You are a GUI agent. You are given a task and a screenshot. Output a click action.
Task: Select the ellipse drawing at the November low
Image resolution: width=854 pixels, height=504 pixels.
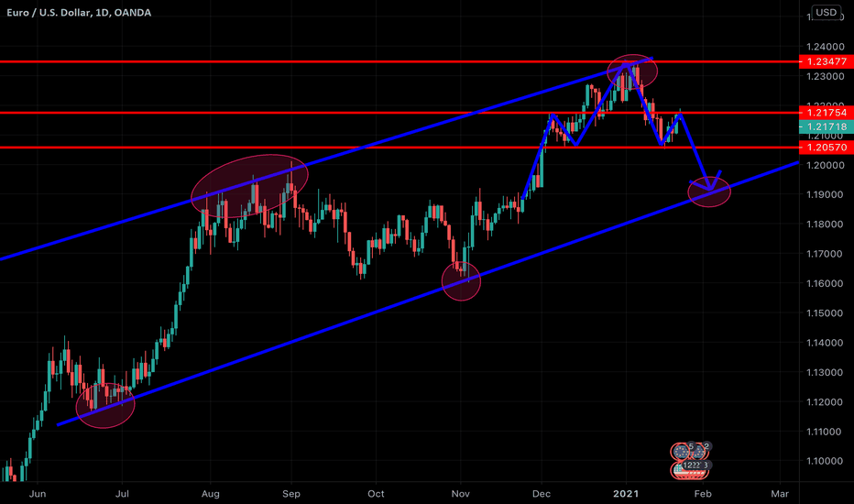point(461,280)
